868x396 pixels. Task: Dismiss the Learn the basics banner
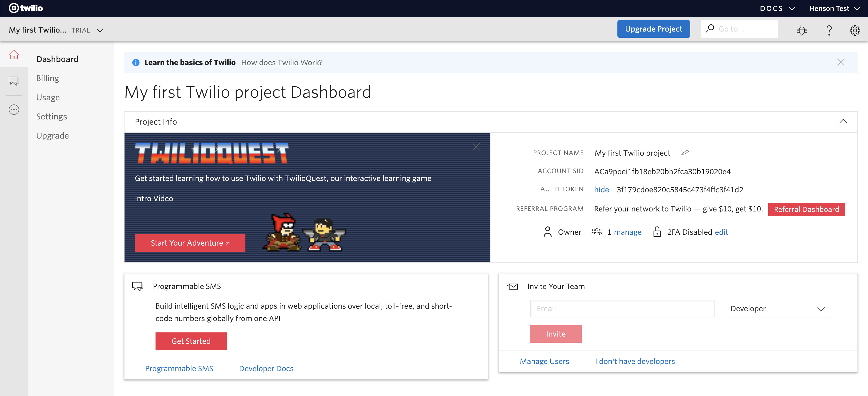point(840,62)
